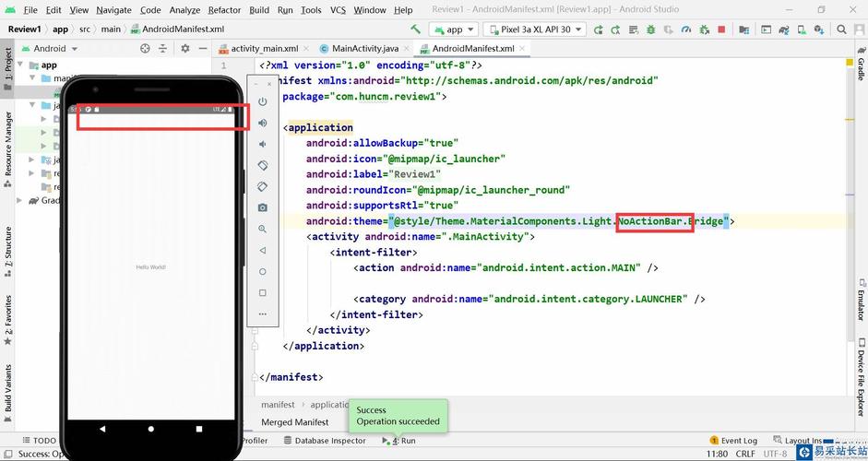Take an emulator screenshot with camera icon
The height and width of the screenshot is (461, 868).
[x=263, y=207]
